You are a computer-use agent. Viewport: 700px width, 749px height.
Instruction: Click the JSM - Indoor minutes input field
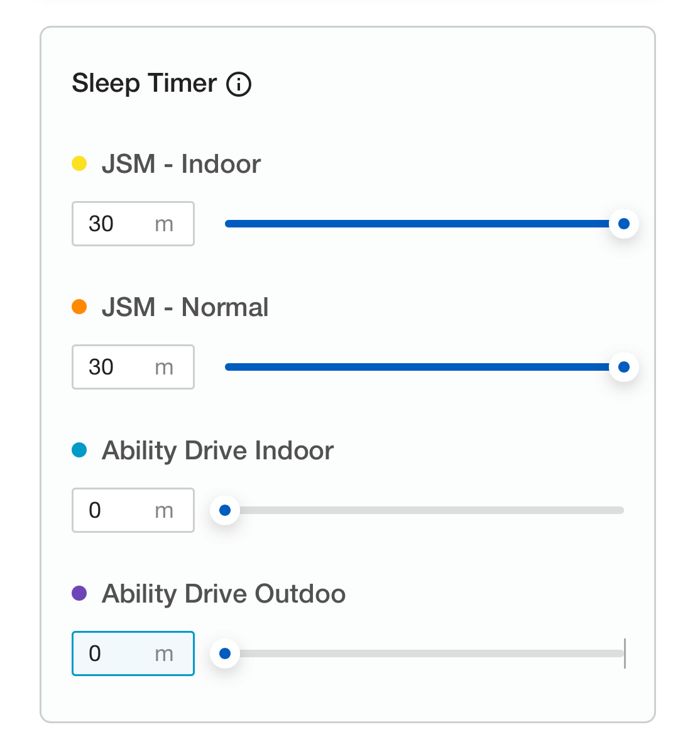119,224
